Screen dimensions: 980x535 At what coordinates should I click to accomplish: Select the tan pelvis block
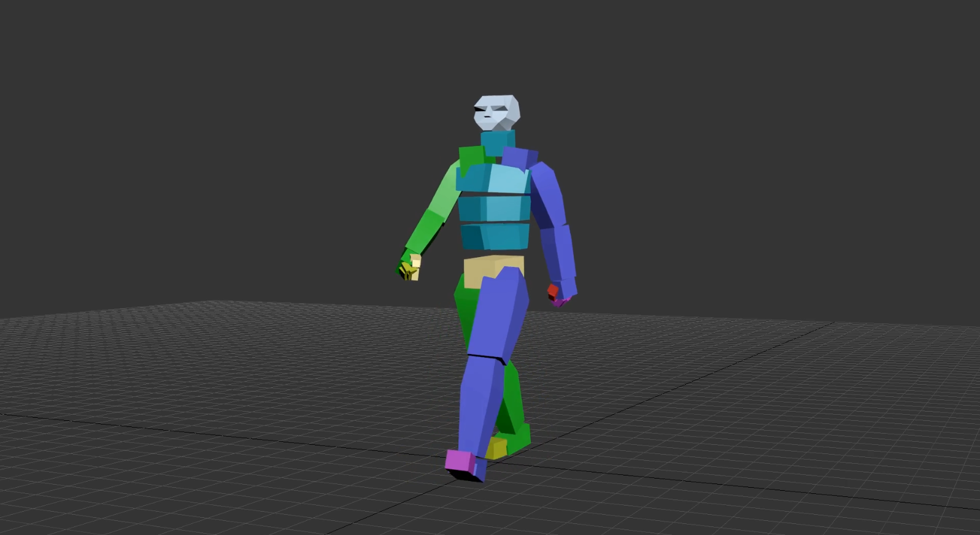[x=489, y=272]
